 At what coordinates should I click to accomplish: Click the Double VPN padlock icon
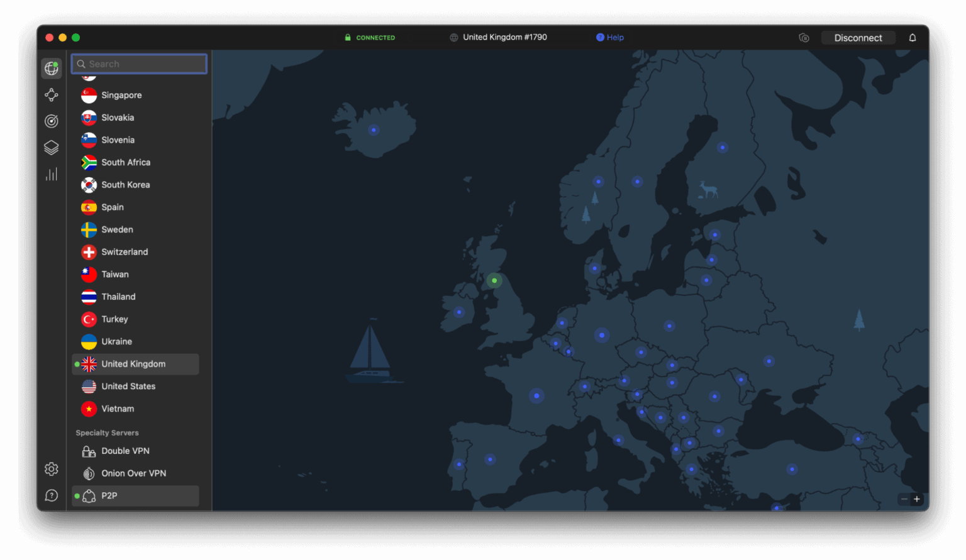tap(89, 451)
